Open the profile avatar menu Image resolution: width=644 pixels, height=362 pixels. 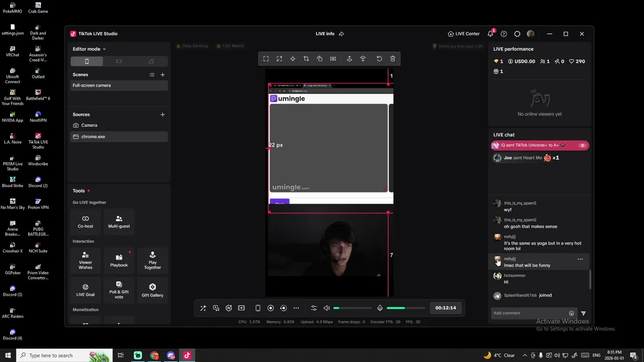[531, 34]
